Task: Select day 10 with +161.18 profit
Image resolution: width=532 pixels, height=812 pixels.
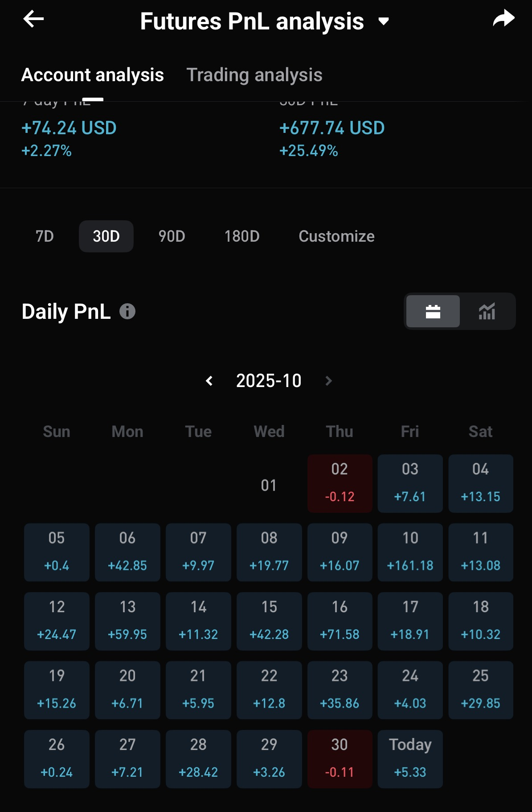Action: pyautogui.click(x=410, y=552)
